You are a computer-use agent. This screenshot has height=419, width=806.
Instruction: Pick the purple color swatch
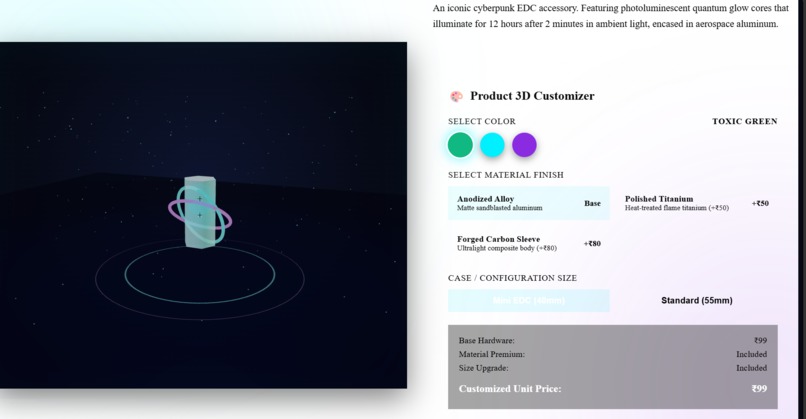coord(524,144)
